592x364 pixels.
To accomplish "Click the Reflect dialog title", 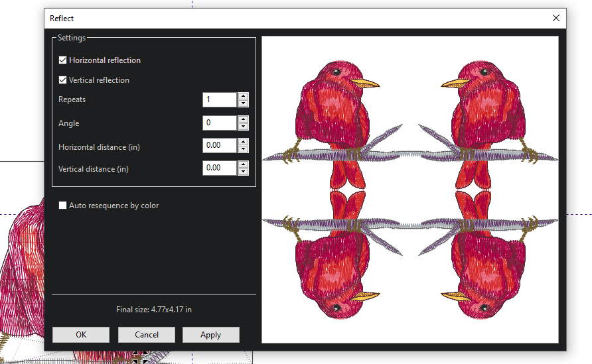I will click(x=62, y=19).
